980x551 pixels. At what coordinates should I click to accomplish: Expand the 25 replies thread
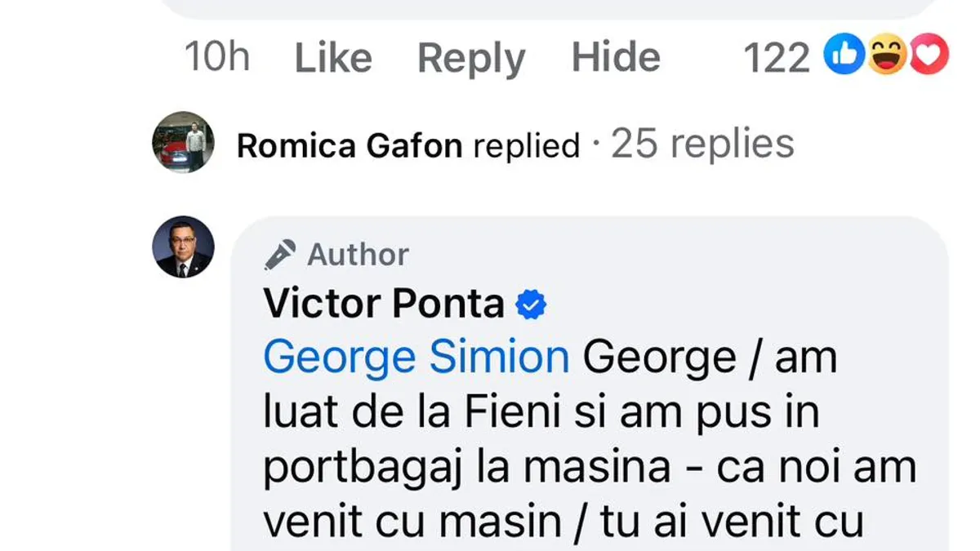point(702,144)
